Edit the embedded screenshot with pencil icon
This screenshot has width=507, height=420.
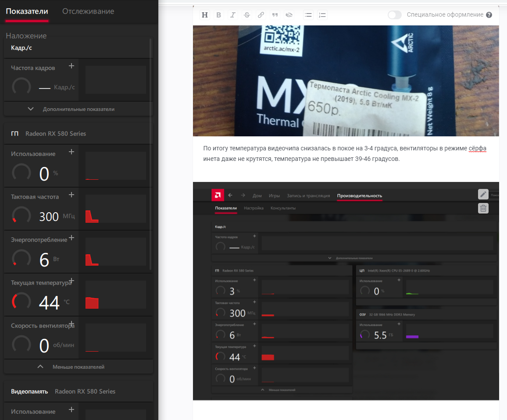tap(483, 194)
